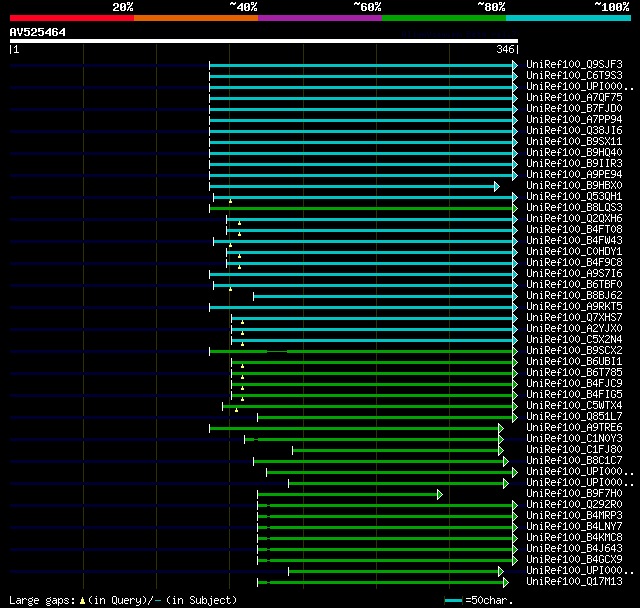This screenshot has width=640, height=608.
Task: Click the purple ~60% identity legend segment
Action: pos(320,18)
